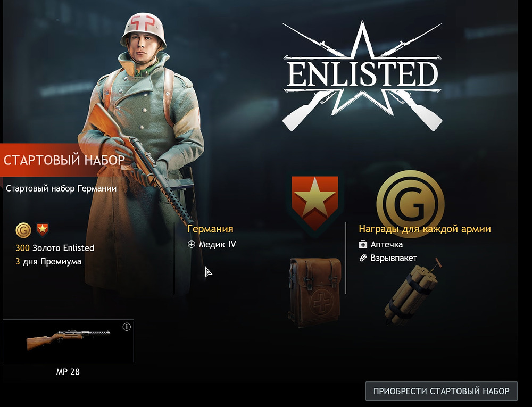The image size is (532, 407).
Task: Click the leather medic bag image
Action: tap(314, 292)
